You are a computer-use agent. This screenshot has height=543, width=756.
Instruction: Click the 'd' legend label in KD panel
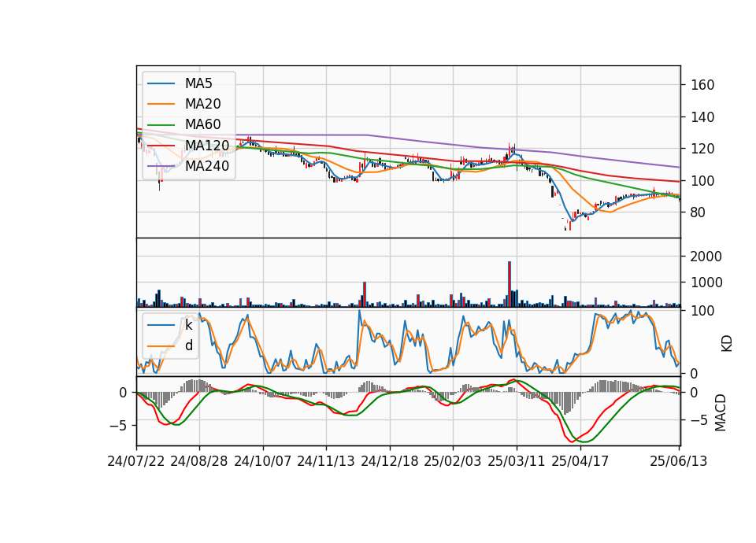189,345
